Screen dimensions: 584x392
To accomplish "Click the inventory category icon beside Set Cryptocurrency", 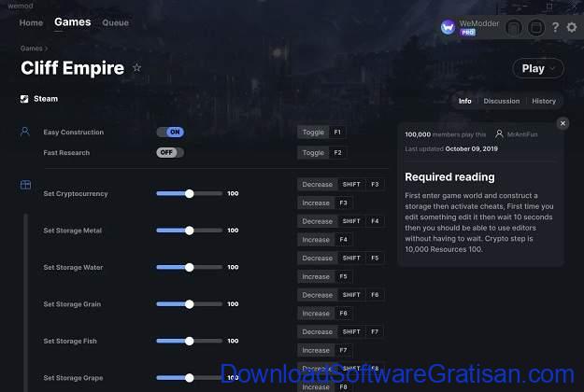I will [x=26, y=185].
